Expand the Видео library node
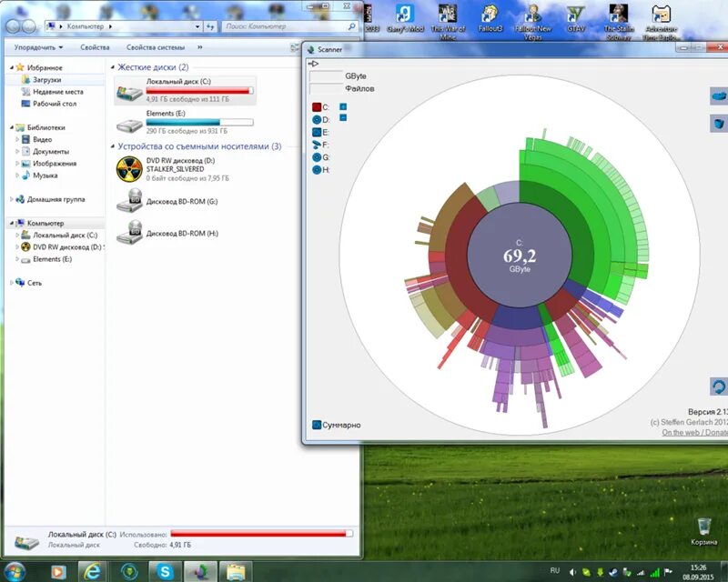This screenshot has width=728, height=582. (x=17, y=139)
